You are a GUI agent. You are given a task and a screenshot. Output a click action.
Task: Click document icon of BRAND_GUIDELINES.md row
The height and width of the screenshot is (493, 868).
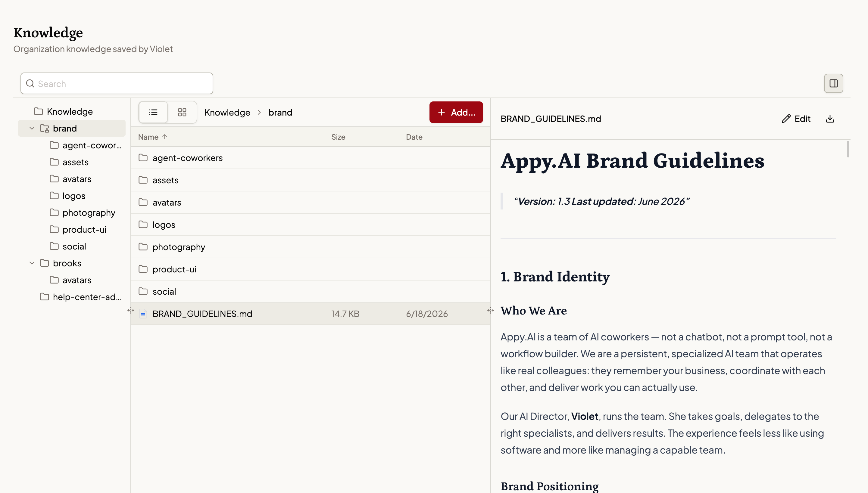(143, 314)
